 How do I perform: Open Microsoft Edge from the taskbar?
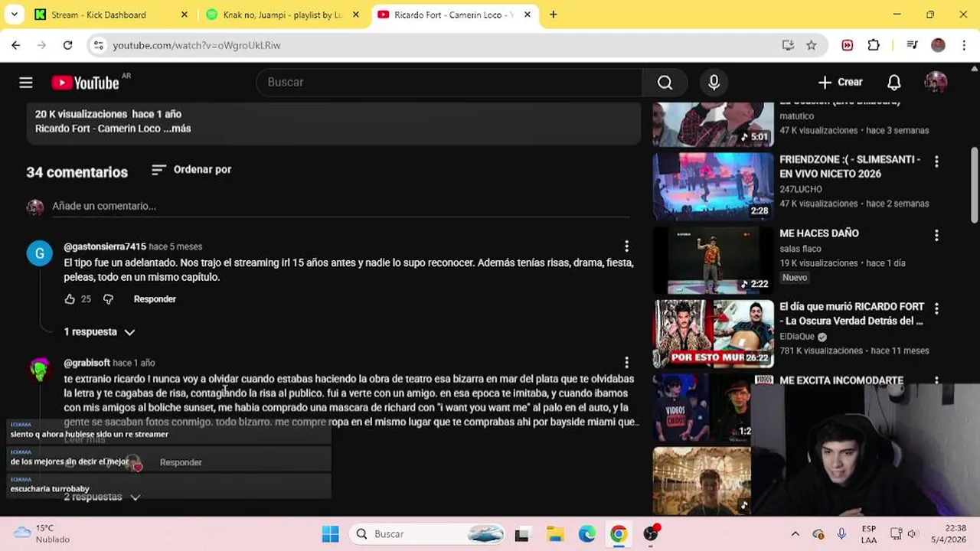[x=587, y=534]
